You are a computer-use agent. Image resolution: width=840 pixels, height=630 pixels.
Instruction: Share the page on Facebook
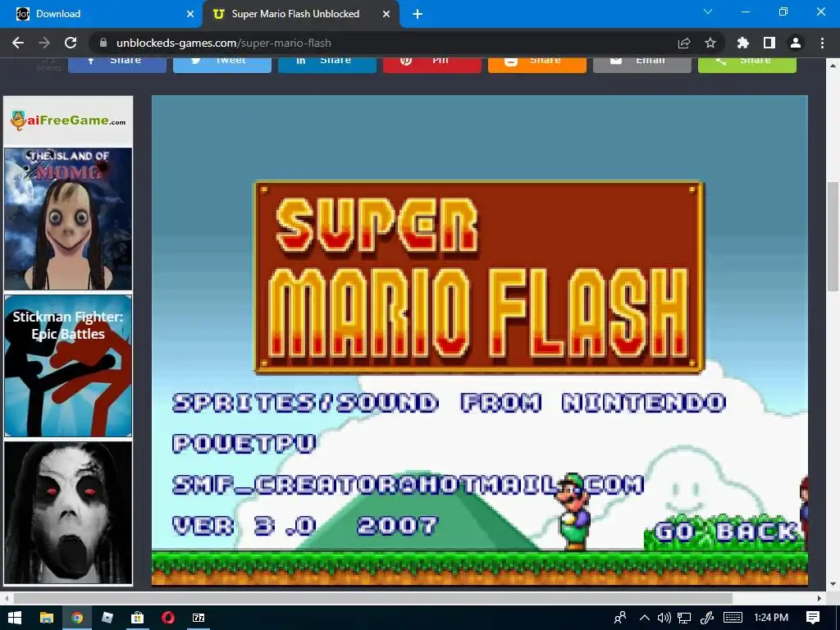pyautogui.click(x=117, y=64)
